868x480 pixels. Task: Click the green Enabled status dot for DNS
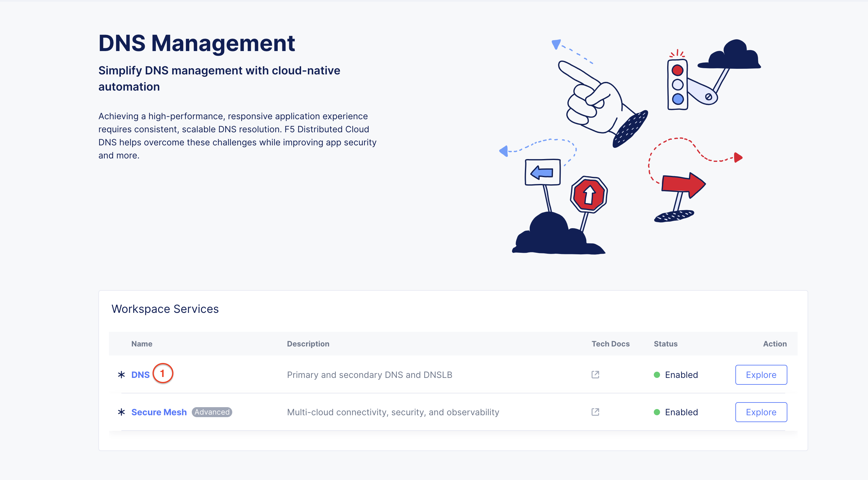[x=656, y=374]
